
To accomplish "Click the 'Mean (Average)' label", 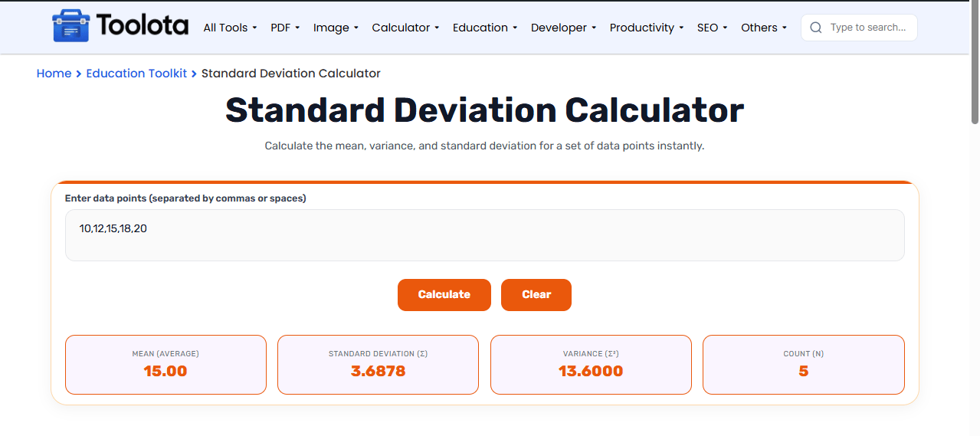I will click(166, 354).
